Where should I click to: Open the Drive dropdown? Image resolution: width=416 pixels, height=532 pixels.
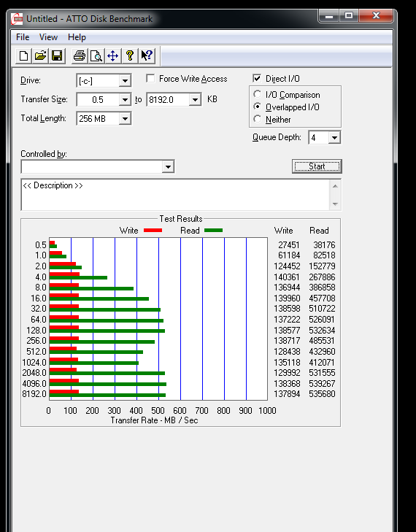(125, 81)
